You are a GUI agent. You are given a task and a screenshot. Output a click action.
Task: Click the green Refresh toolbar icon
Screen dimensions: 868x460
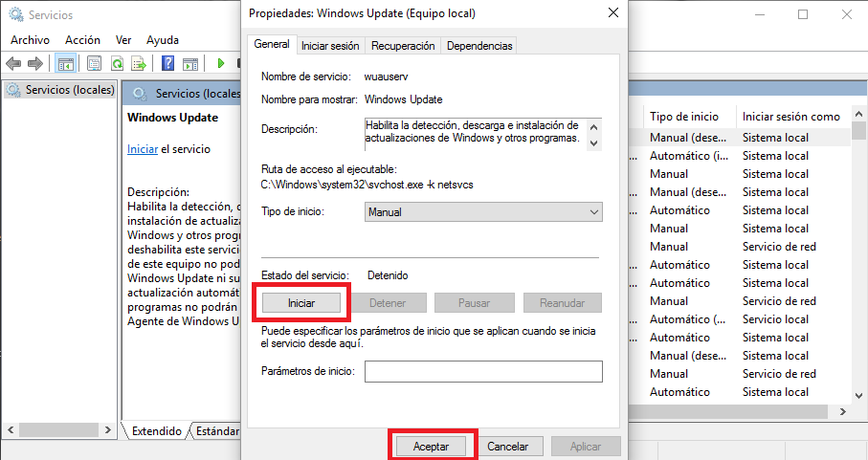117,63
